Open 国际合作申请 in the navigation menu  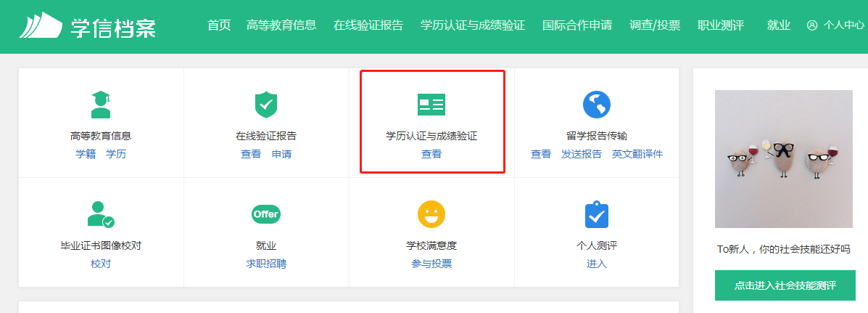click(577, 25)
